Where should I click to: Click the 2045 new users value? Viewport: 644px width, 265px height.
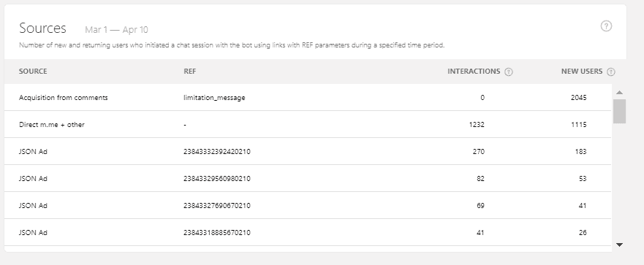pos(579,98)
